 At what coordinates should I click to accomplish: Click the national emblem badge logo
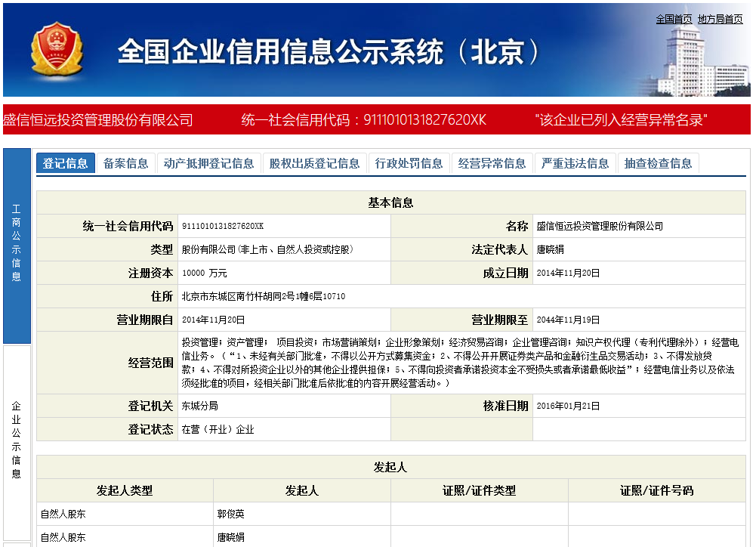[x=57, y=50]
